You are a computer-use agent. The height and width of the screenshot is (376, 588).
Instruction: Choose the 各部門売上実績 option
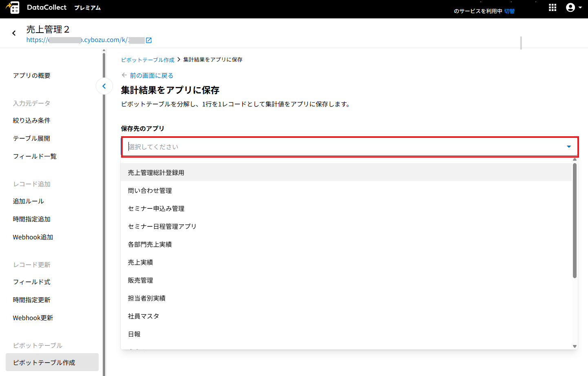[x=150, y=244]
